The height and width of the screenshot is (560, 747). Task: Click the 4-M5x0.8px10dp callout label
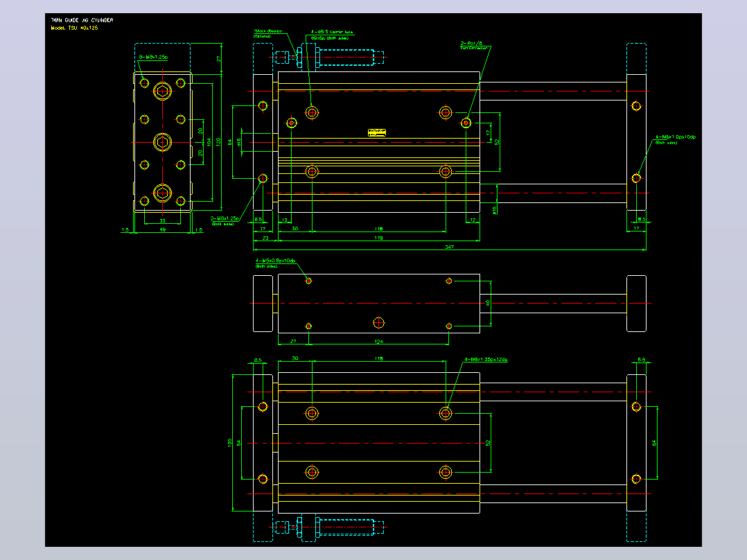pos(275,263)
